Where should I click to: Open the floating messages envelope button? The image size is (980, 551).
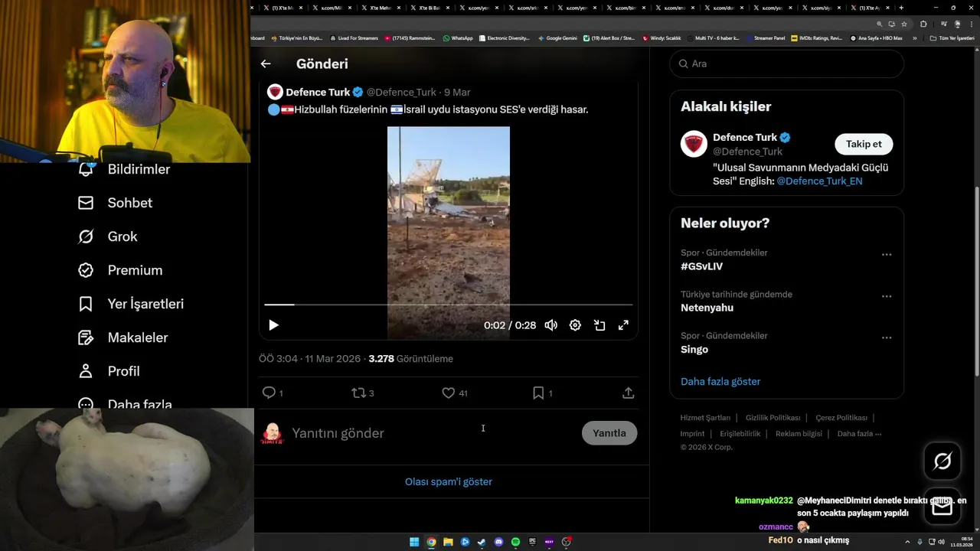pos(942,507)
